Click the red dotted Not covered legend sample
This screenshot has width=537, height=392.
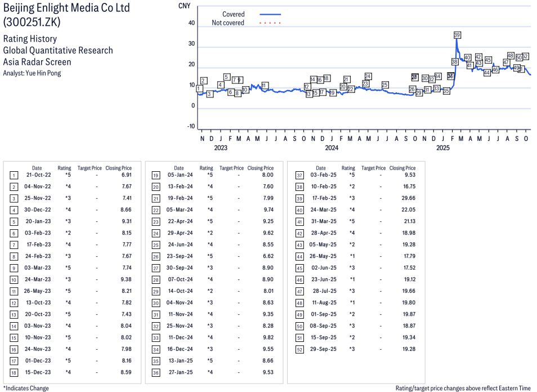coord(270,23)
